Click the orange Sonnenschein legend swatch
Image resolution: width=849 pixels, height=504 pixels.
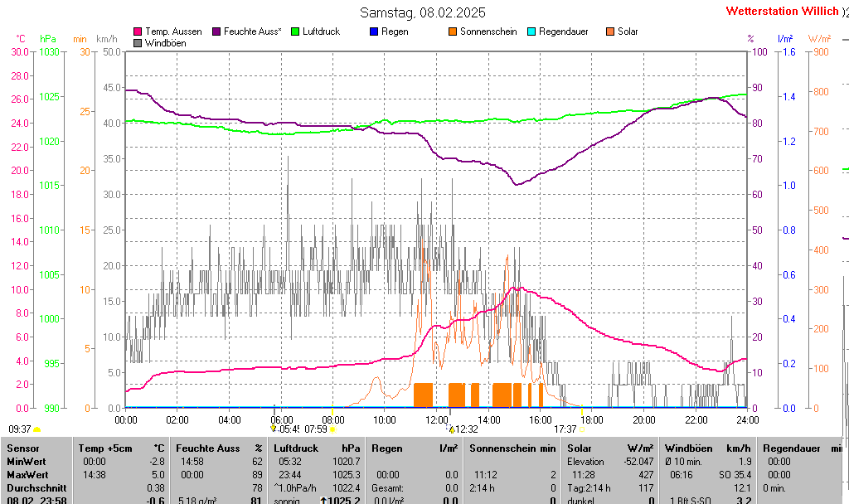[453, 31]
